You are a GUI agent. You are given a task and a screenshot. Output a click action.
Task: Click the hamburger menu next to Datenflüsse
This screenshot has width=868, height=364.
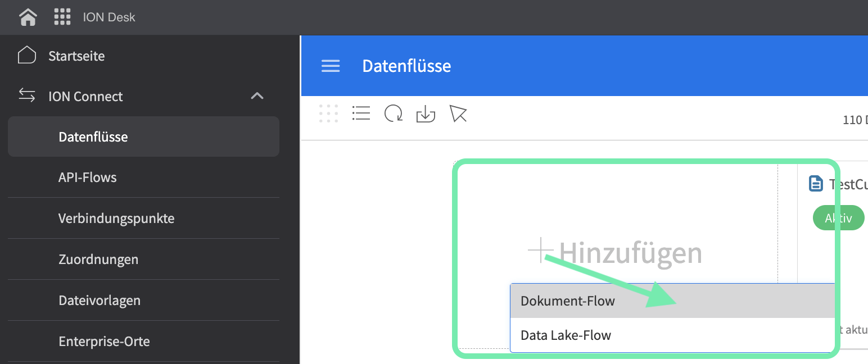(x=331, y=66)
